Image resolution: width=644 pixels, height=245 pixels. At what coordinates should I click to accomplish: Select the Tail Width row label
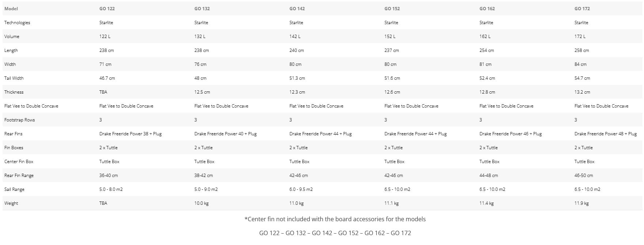(x=14, y=78)
